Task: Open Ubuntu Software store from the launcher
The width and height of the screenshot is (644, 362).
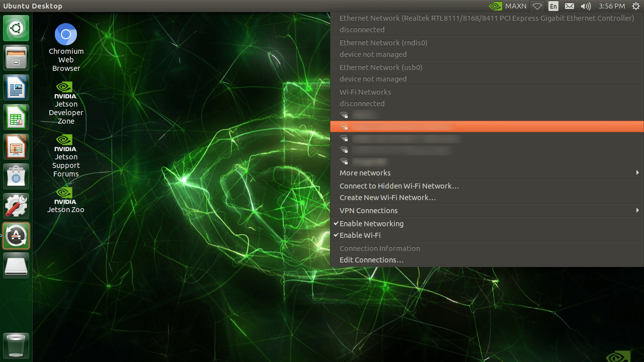Action: [x=16, y=176]
